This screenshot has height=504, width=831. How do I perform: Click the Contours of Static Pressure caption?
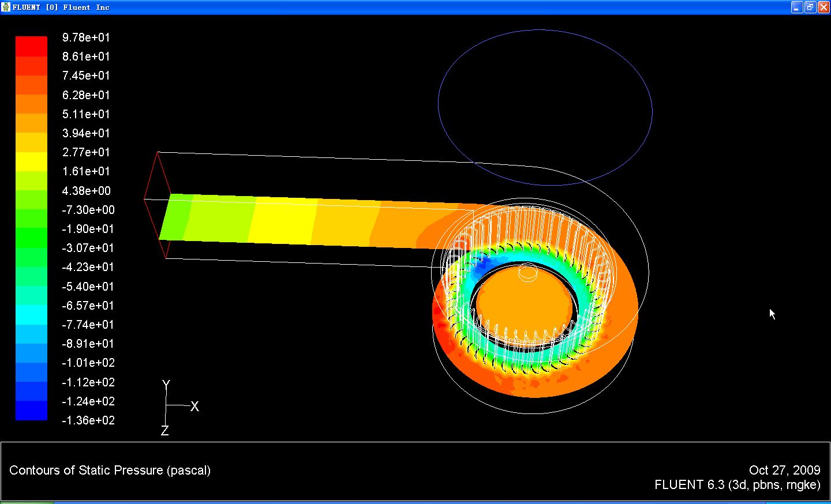point(110,471)
